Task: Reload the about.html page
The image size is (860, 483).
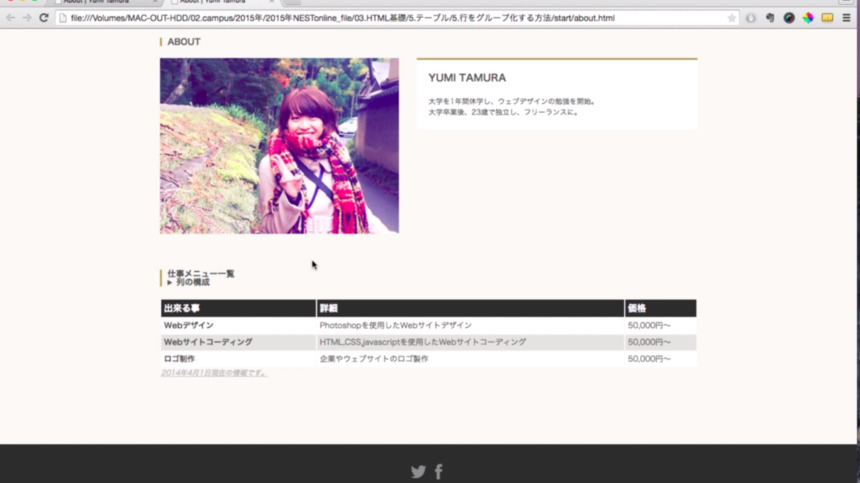Action: click(x=44, y=18)
